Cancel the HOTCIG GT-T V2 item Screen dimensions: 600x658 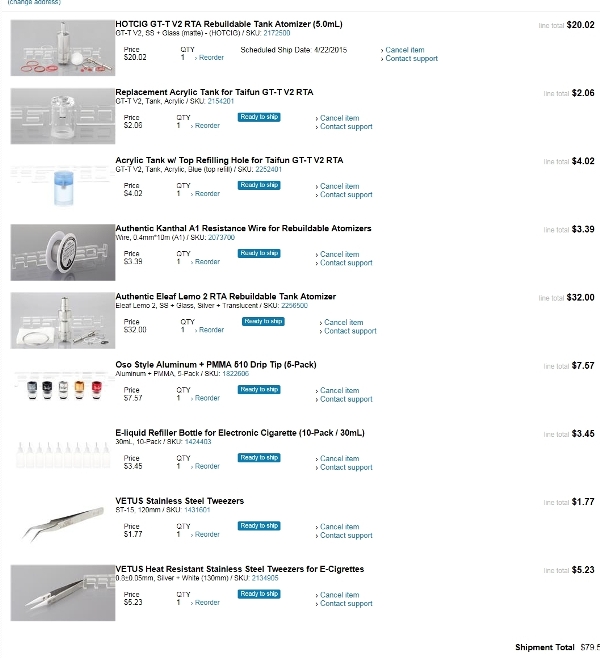(x=404, y=50)
